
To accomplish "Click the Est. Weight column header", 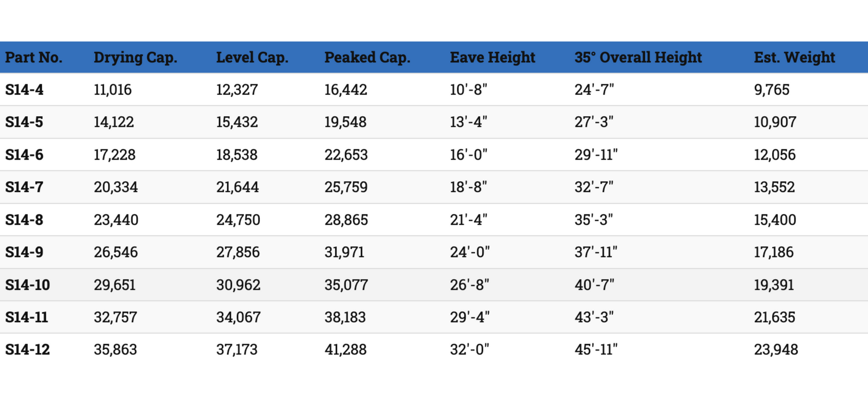I will point(794,57).
